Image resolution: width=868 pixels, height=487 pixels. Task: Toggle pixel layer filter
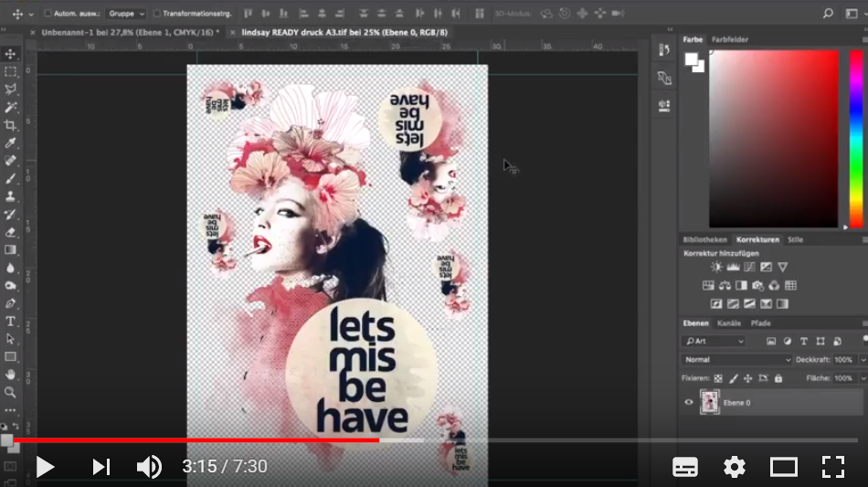click(771, 342)
